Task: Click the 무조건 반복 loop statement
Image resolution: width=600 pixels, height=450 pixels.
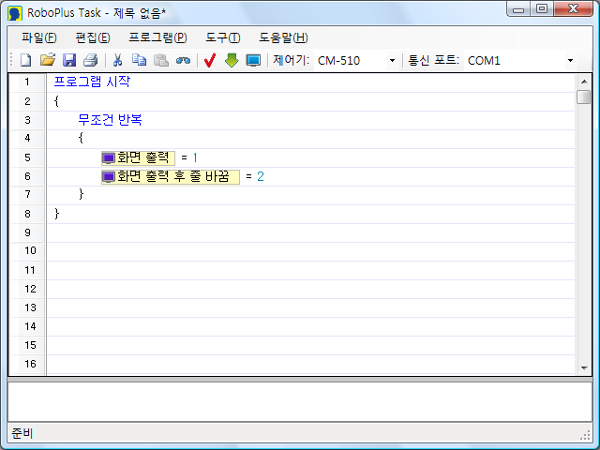Action: pos(110,120)
